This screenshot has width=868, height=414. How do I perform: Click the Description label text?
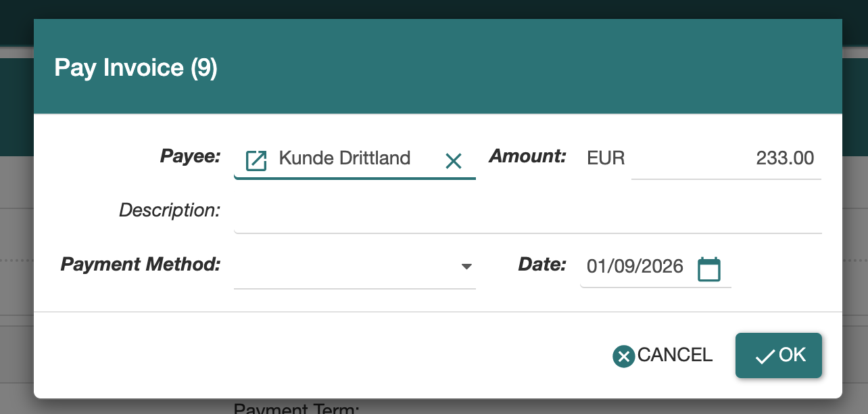pos(170,210)
